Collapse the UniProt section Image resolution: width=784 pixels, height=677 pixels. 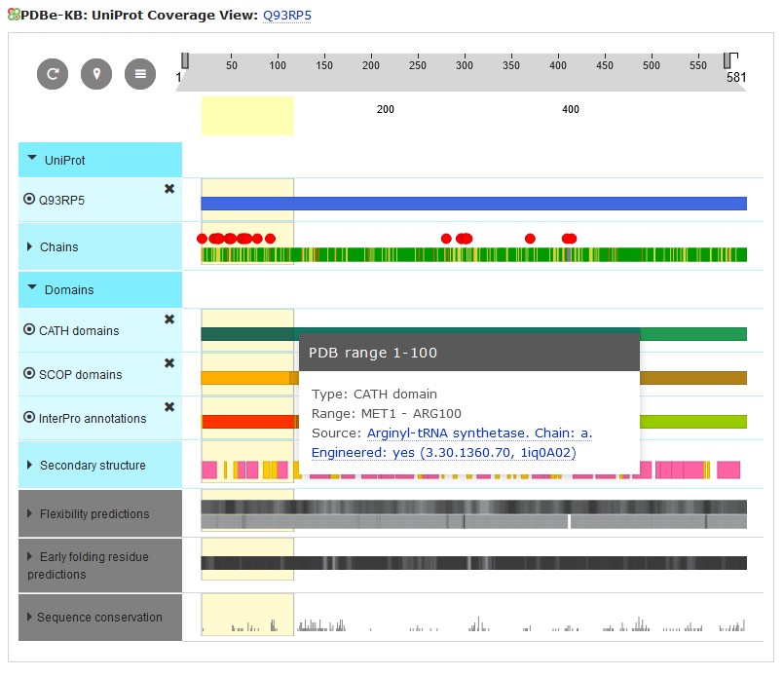(33, 159)
